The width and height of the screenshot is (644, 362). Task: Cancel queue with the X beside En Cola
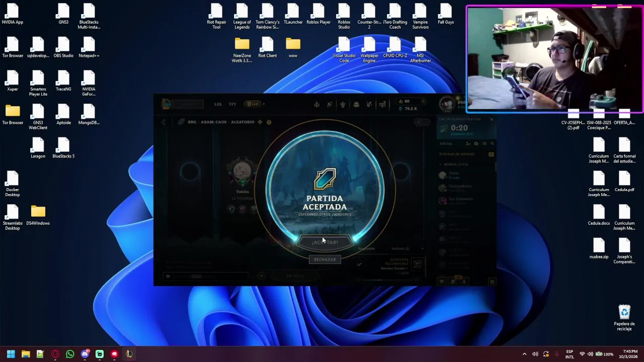point(261,276)
